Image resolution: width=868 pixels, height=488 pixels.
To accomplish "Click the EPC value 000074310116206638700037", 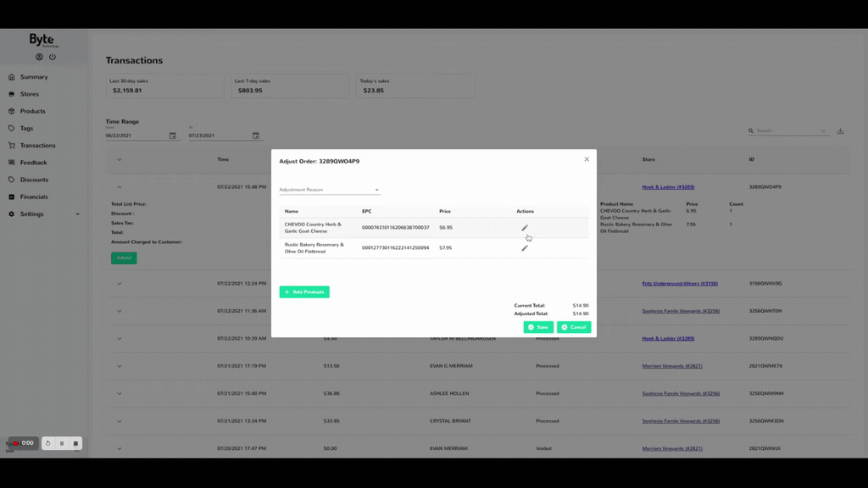I will (x=395, y=227).
